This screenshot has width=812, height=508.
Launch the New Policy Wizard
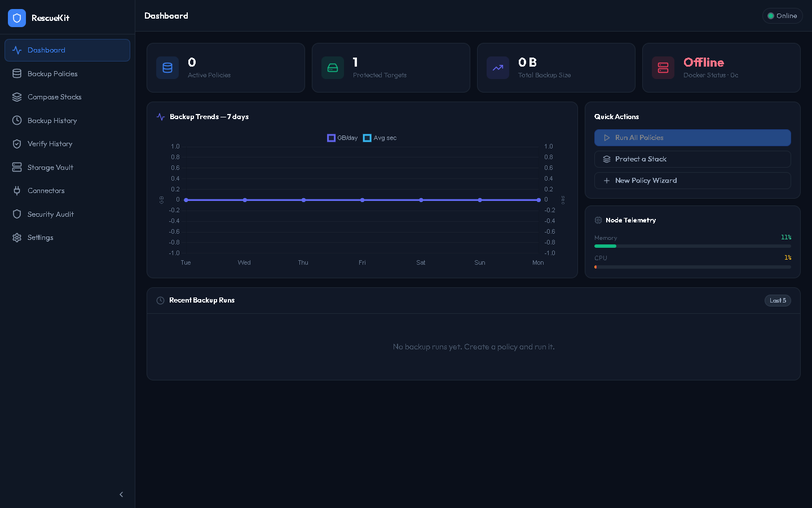(692, 181)
